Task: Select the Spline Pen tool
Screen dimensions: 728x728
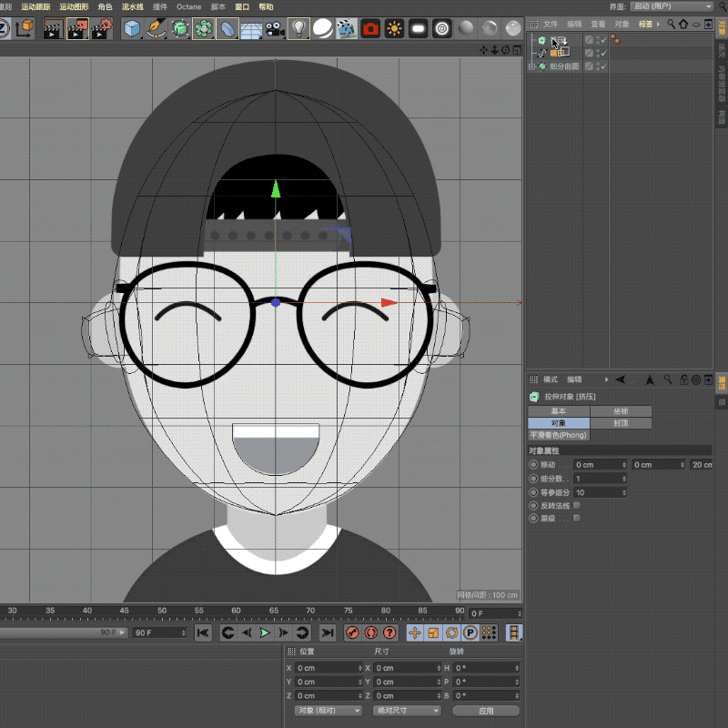Action: [157, 29]
